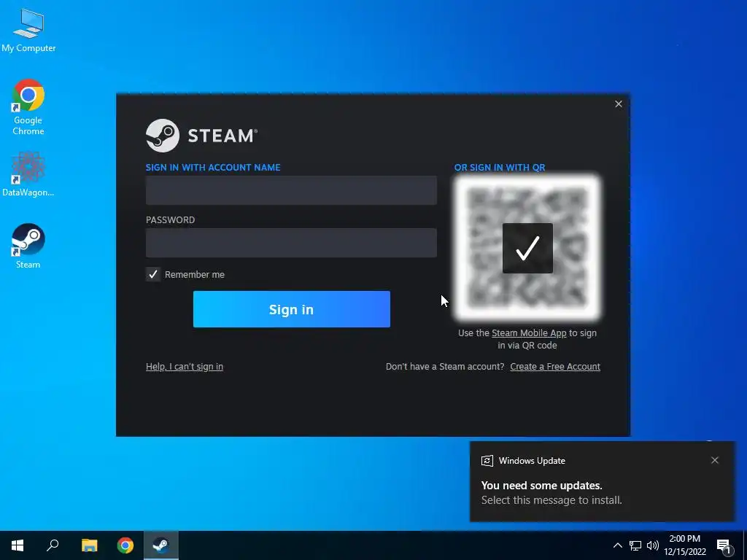
Task: Open the network status tray icon
Action: pyautogui.click(x=635, y=545)
